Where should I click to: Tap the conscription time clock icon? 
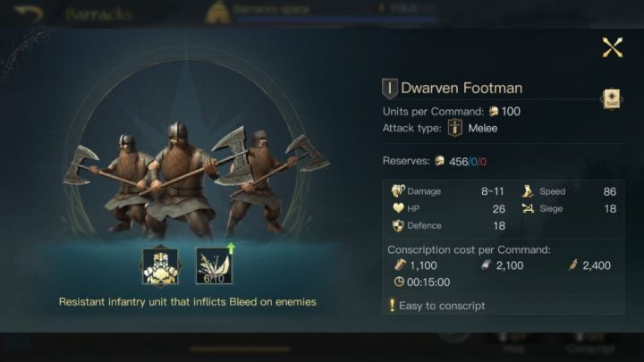point(399,282)
